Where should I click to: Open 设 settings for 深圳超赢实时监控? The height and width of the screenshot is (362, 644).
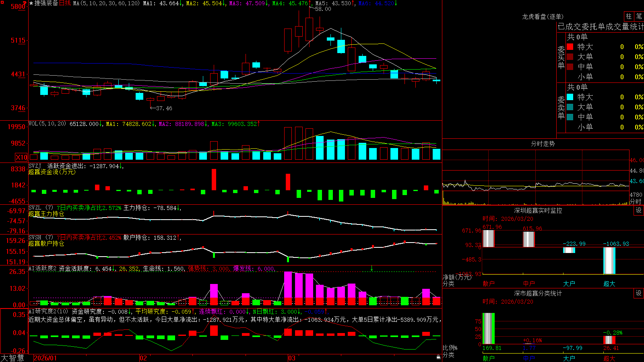tap(639, 210)
